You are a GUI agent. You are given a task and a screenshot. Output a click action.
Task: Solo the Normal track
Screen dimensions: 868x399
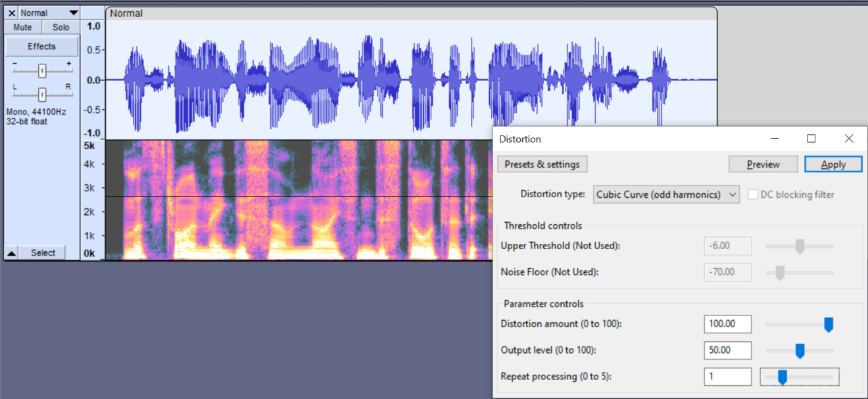click(x=60, y=27)
